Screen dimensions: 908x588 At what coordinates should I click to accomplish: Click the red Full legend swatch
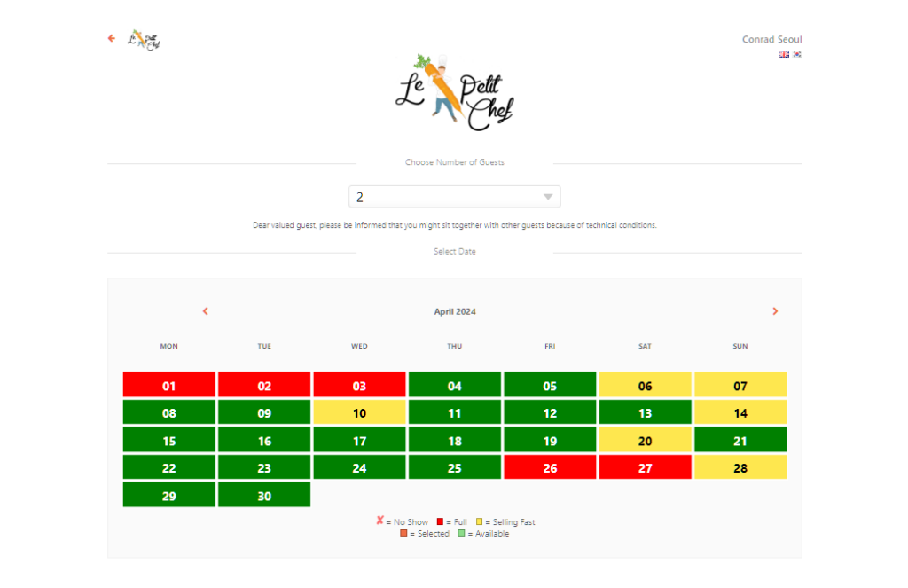[440, 521]
